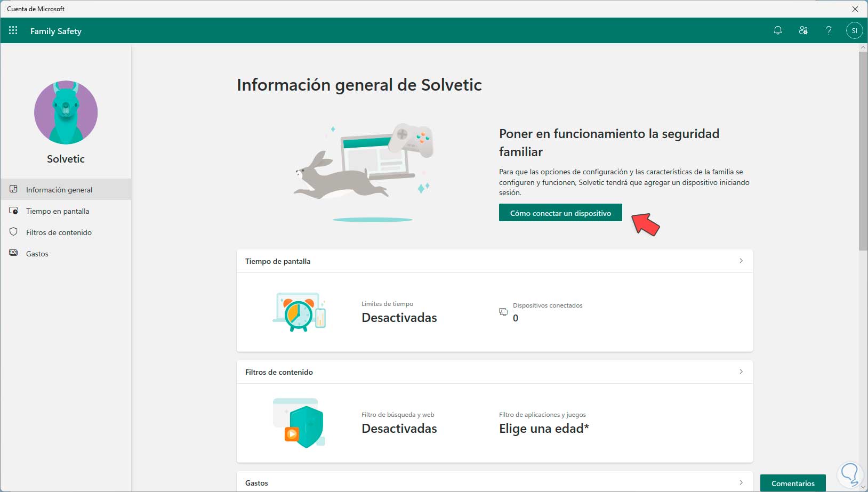
Task: Click the Gastos sidebar icon
Action: point(14,253)
